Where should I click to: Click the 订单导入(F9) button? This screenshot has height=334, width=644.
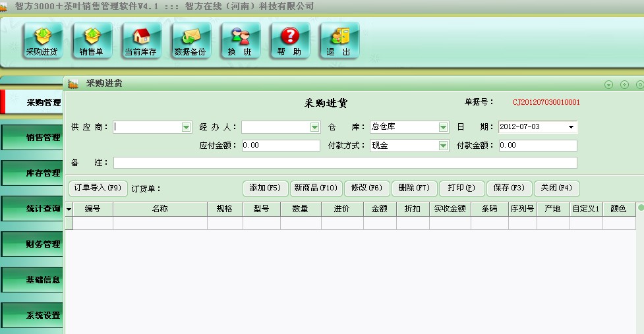pos(98,188)
